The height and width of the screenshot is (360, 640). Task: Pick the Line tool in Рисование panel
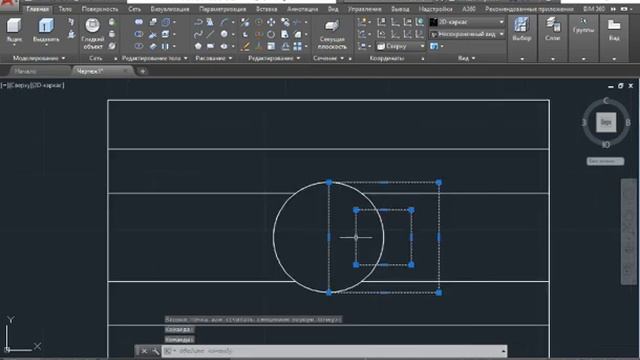tap(210, 34)
